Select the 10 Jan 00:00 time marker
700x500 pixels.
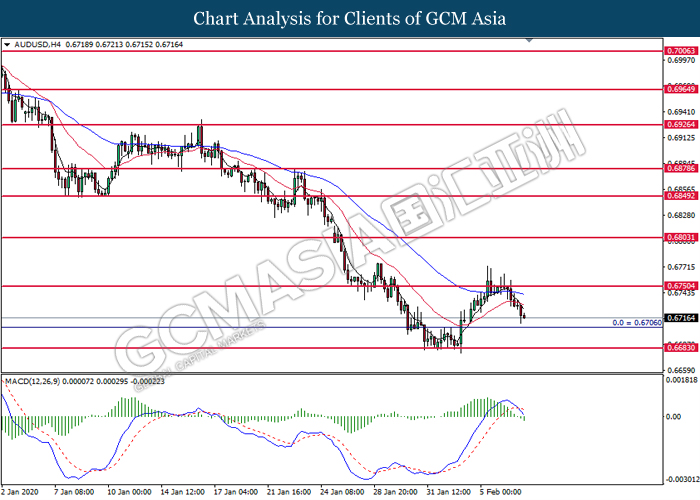[x=129, y=491]
